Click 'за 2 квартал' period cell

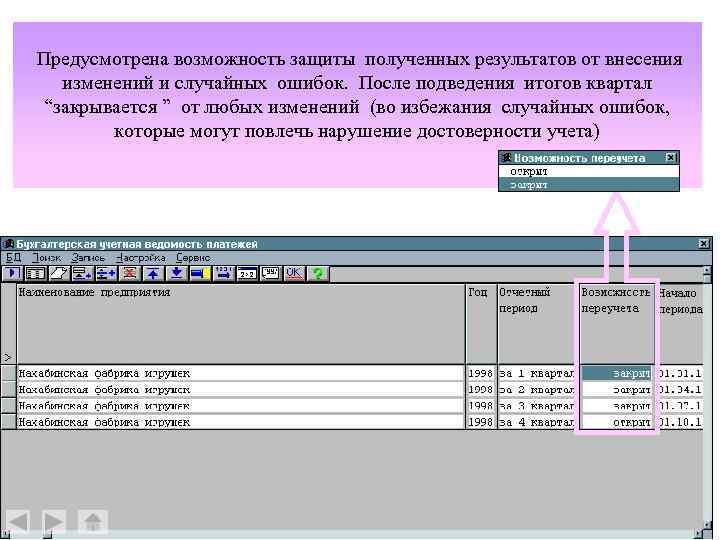536,389
